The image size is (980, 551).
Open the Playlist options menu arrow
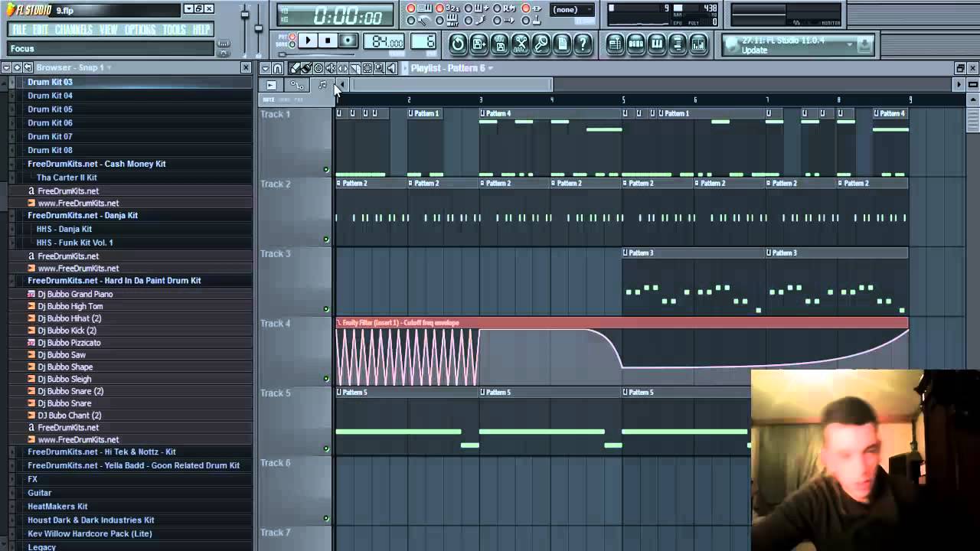point(266,68)
